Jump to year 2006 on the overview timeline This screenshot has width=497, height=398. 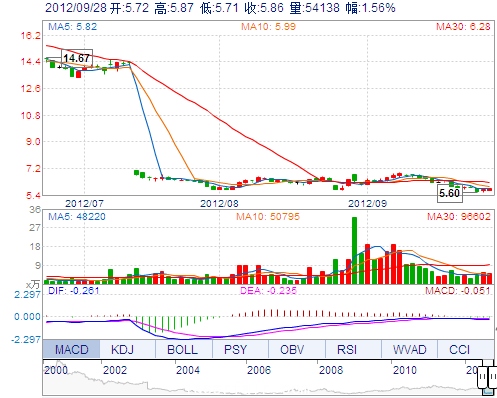(x=259, y=370)
